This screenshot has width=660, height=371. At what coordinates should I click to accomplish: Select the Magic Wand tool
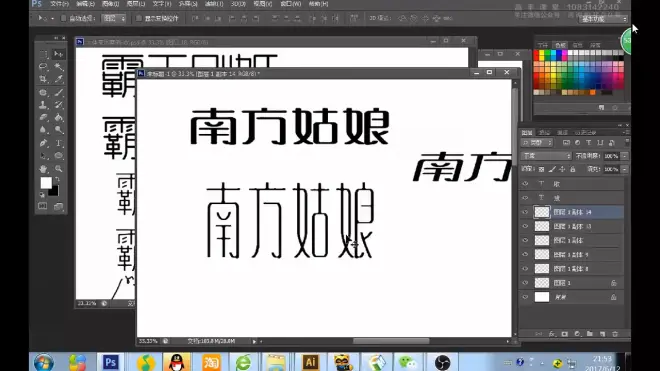click(59, 67)
